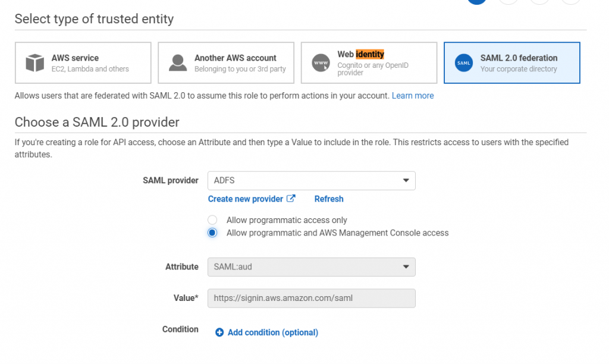Viewport: 609px width, 364px height.
Task: Click the AWS service cube icon
Action: coord(35,62)
